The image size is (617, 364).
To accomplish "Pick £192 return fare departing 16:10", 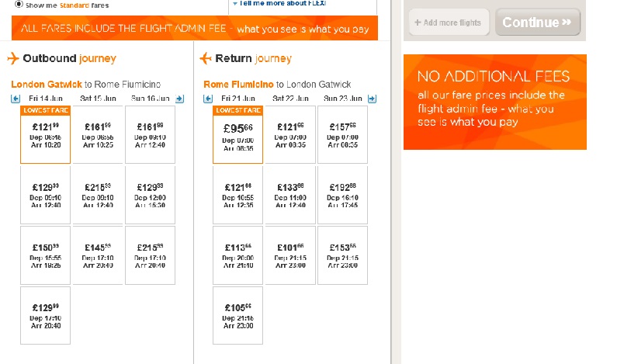I will click(342, 195).
